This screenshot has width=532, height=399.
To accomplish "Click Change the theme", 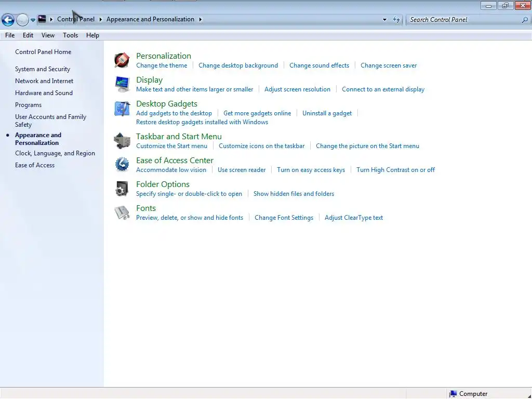I will pos(162,65).
